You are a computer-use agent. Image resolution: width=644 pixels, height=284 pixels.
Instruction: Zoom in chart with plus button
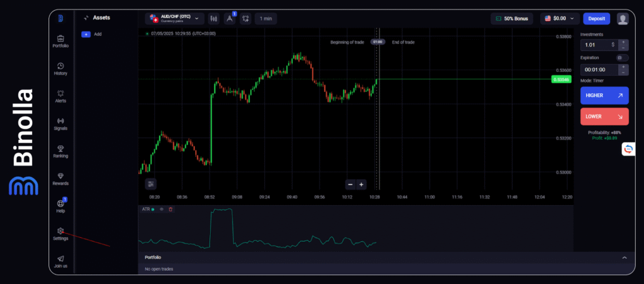click(x=362, y=185)
